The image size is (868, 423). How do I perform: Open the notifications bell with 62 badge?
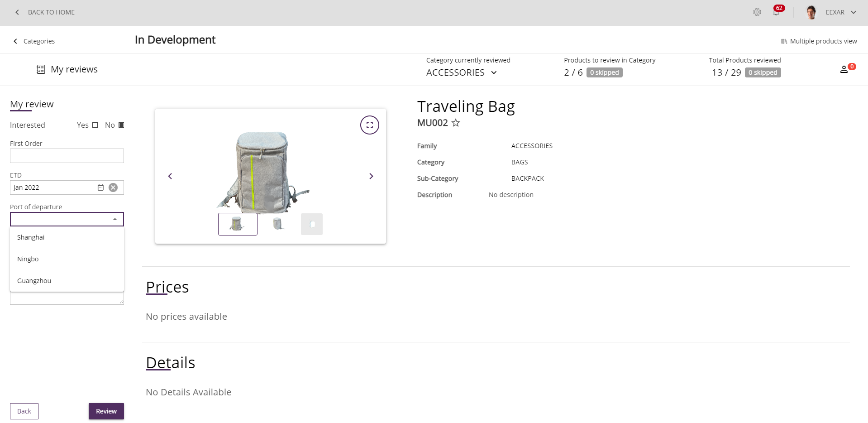[776, 12]
